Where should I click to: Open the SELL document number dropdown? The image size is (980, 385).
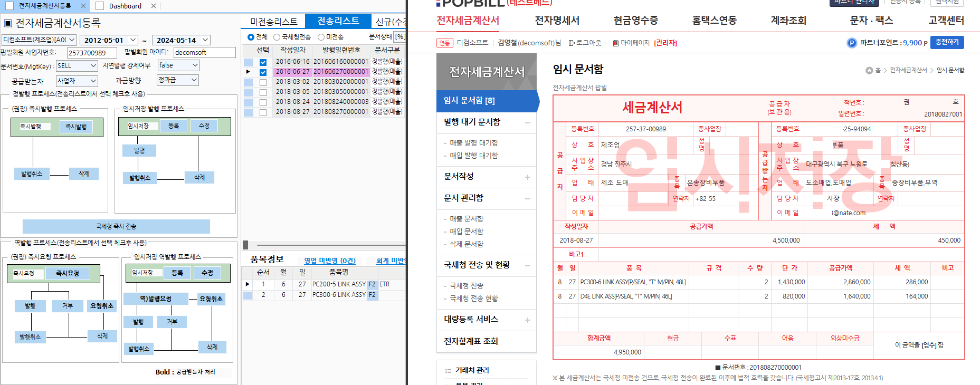pyautogui.click(x=93, y=65)
